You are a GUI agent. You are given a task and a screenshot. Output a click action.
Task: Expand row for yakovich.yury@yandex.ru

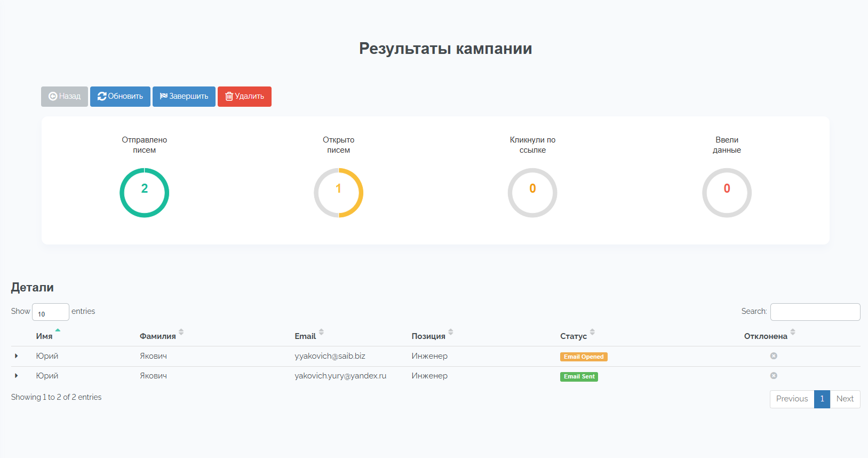point(17,376)
